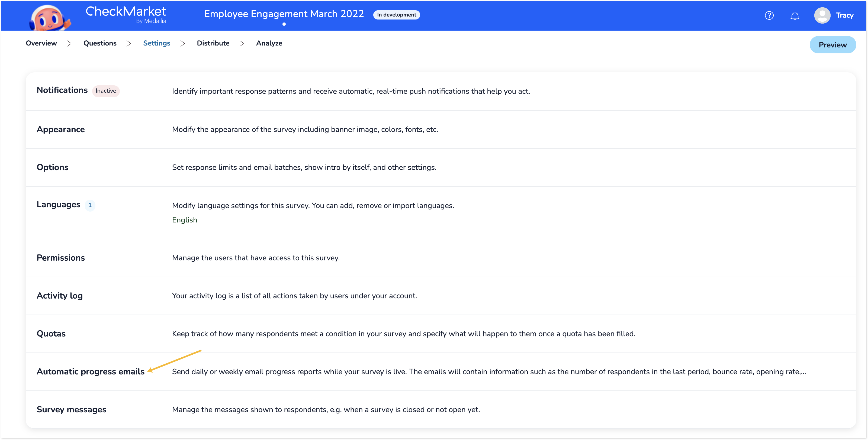
Task: Open the Distribute step
Action: (x=213, y=43)
